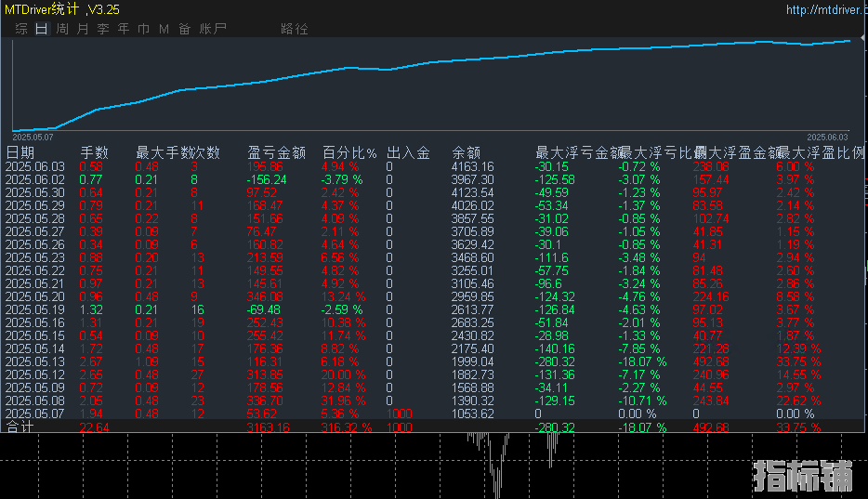Switch to the 年 yearly tab
This screenshot has width=868, height=499.
tap(123, 29)
